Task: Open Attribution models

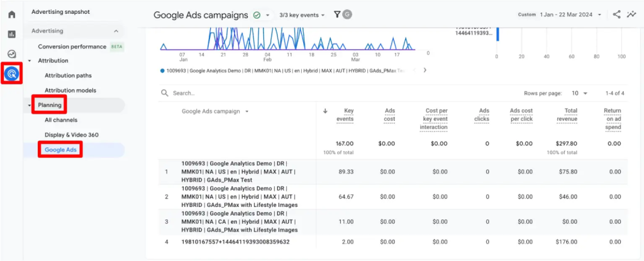Action: click(70, 91)
